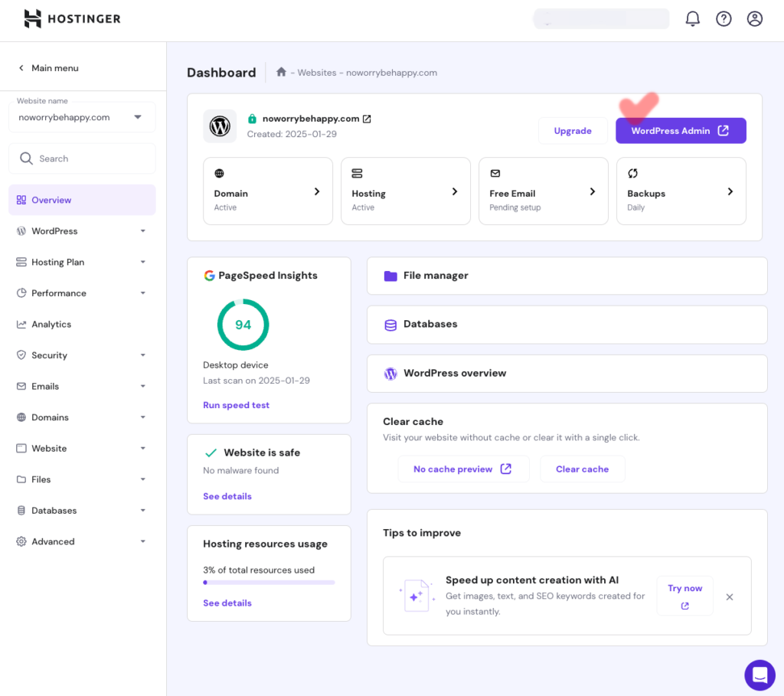Click the green SSL padlock icon
Image resolution: width=784 pixels, height=696 pixels.
tap(252, 119)
